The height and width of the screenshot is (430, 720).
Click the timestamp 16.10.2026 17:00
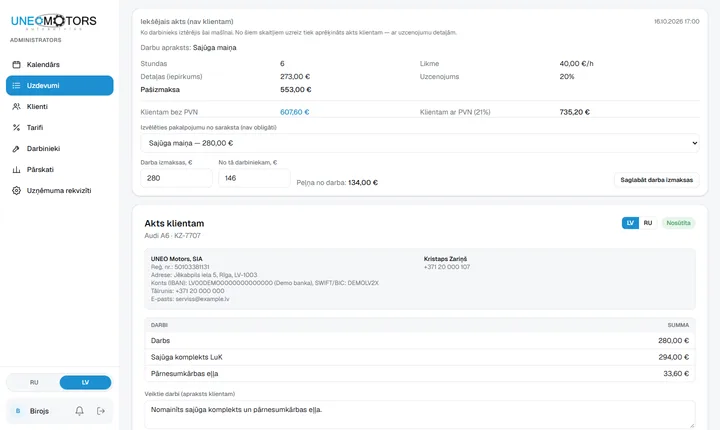pos(676,22)
